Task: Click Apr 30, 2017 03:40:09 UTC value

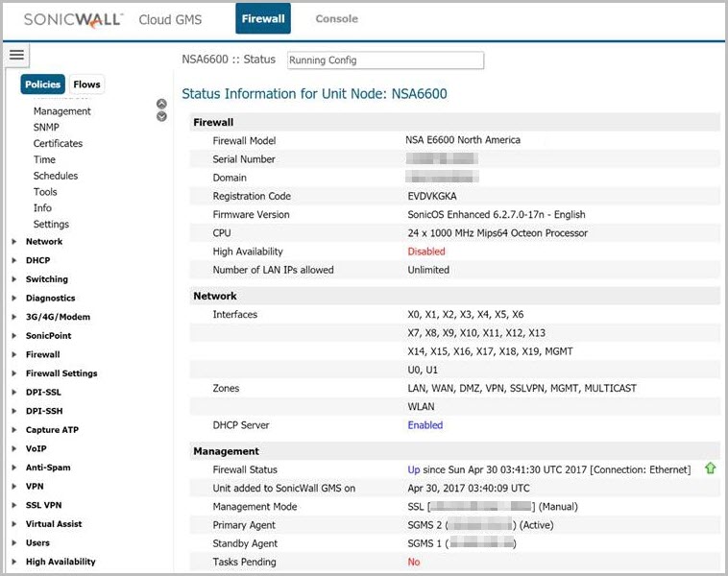Action: pyautogui.click(x=469, y=489)
